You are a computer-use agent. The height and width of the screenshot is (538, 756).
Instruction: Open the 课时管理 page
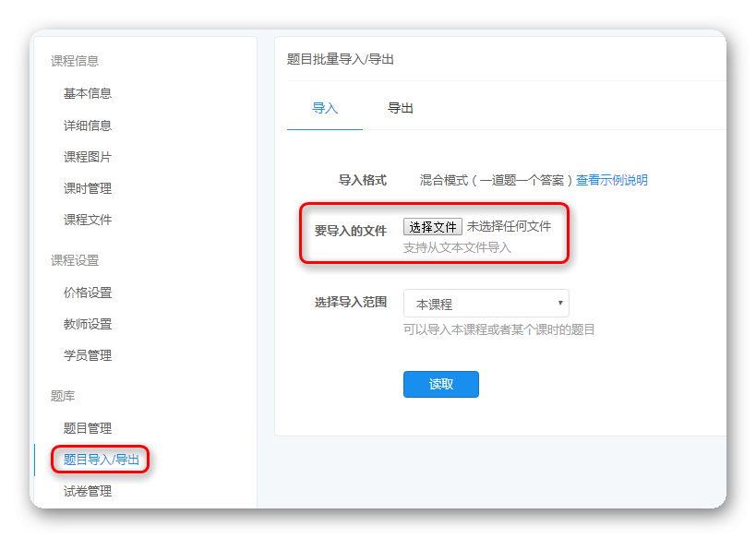(x=88, y=188)
